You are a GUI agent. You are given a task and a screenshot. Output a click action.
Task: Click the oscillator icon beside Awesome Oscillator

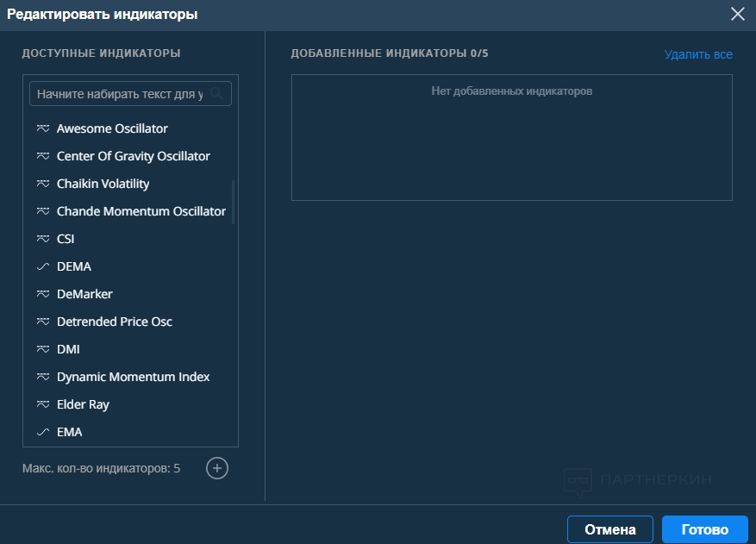[42, 128]
